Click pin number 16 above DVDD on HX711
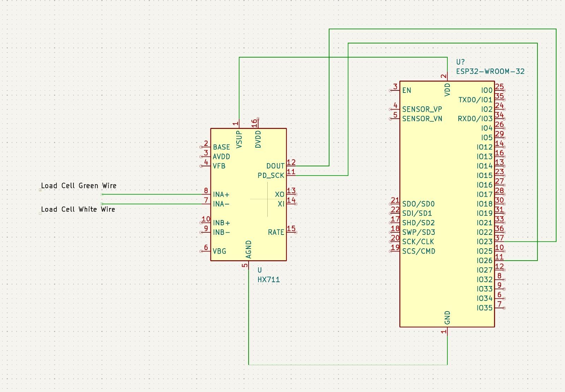The image size is (565, 392). coord(254,123)
